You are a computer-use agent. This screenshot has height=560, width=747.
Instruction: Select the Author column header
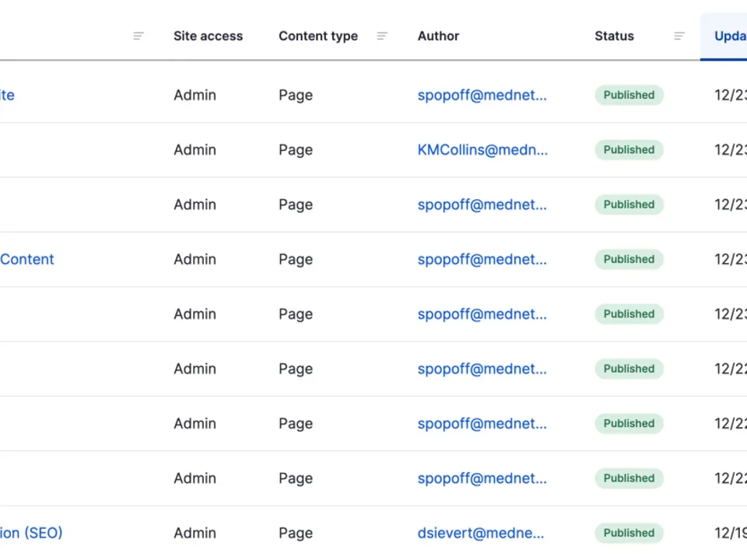438,36
